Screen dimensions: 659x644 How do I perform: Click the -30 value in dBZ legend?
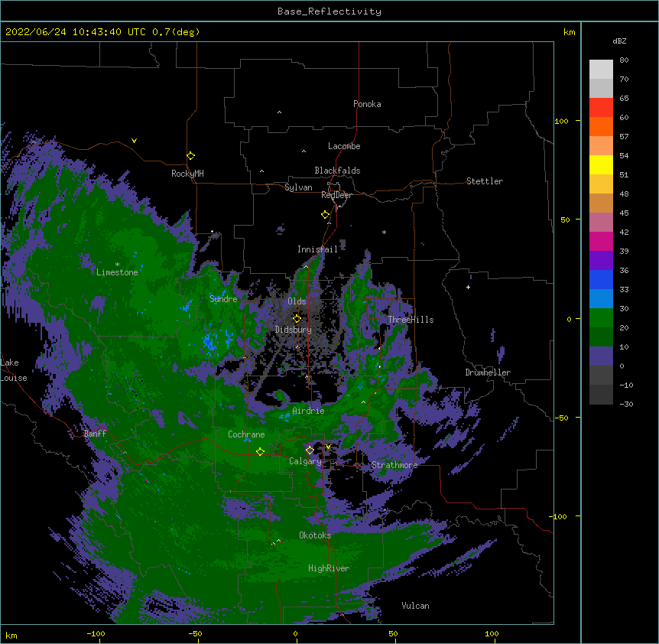[626, 405]
